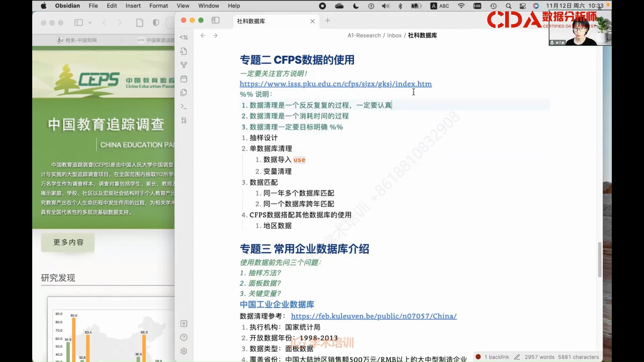The width and height of the screenshot is (644, 362).
Task: Click the 面板数据? italic line
Action: 260,283
